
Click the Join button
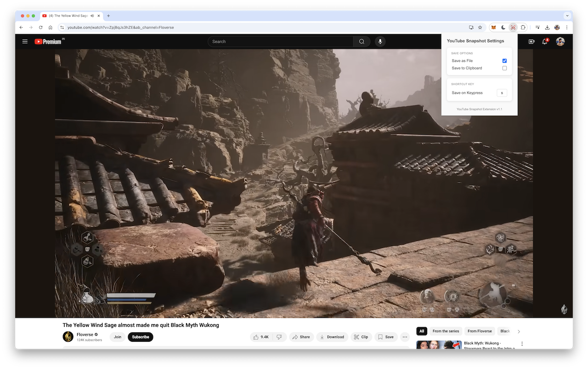tap(118, 337)
